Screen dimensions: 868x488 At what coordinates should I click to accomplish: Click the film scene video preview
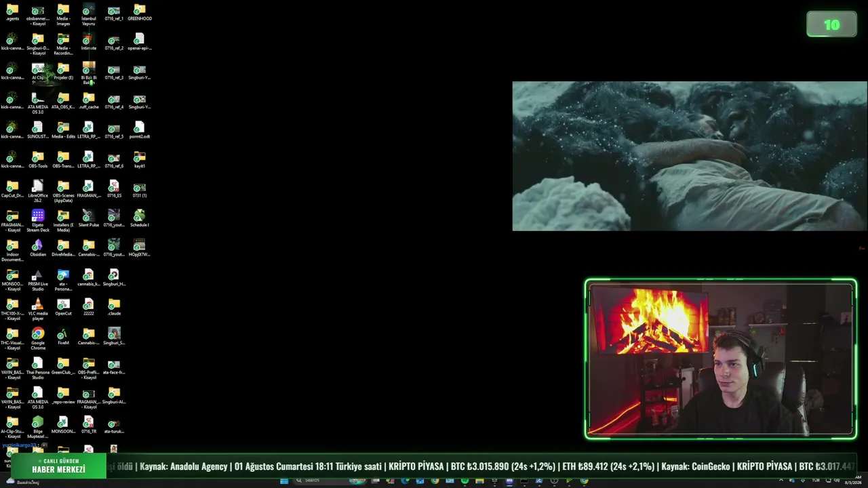click(x=690, y=156)
